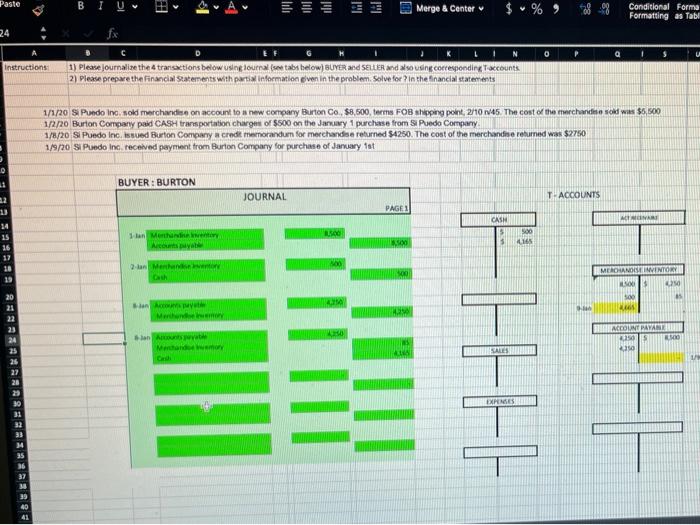This screenshot has height=525, width=700.
Task: Select the CASH T-account header box
Action: tap(498, 220)
